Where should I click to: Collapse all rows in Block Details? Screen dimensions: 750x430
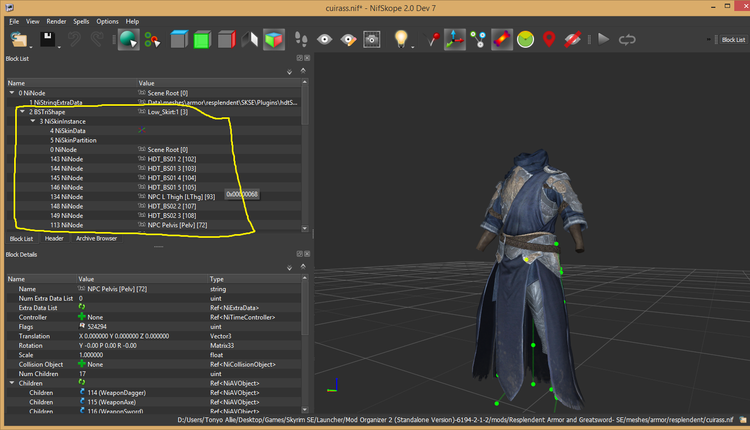(303, 266)
